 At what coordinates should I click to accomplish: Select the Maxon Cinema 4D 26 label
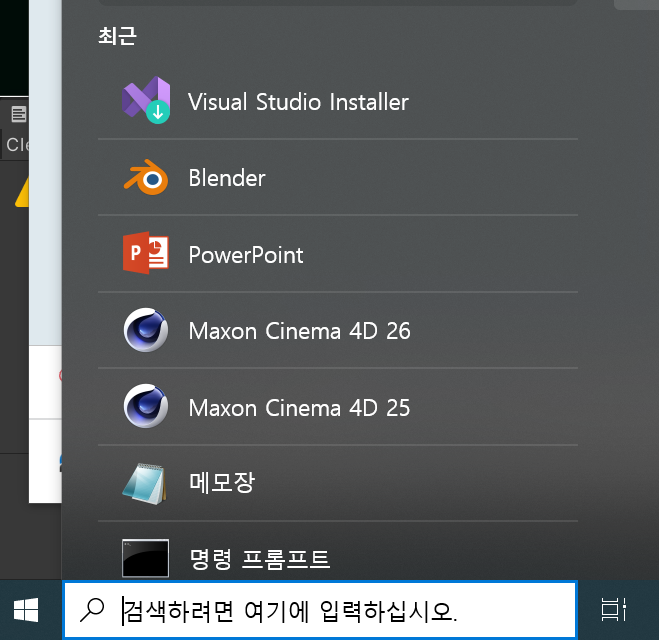[299, 331]
